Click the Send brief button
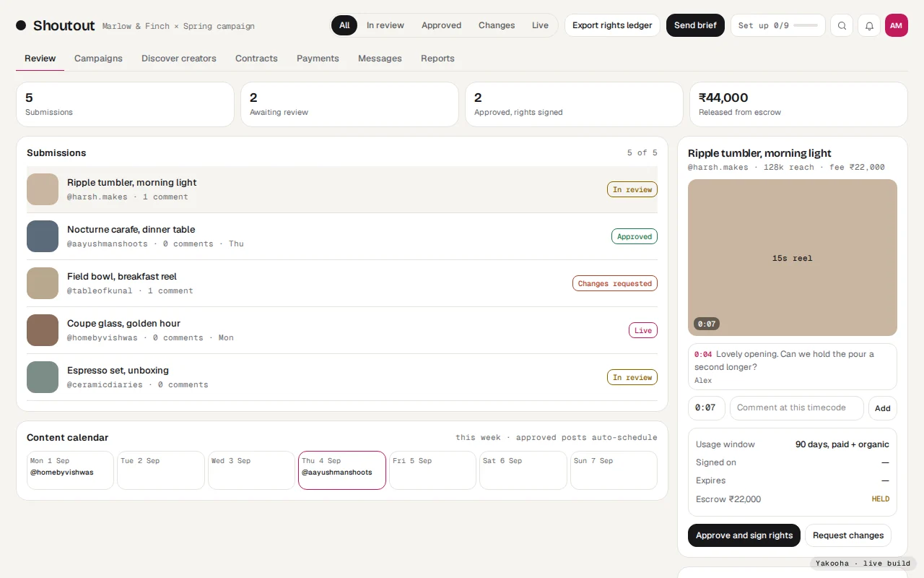924x578 pixels. (695, 25)
